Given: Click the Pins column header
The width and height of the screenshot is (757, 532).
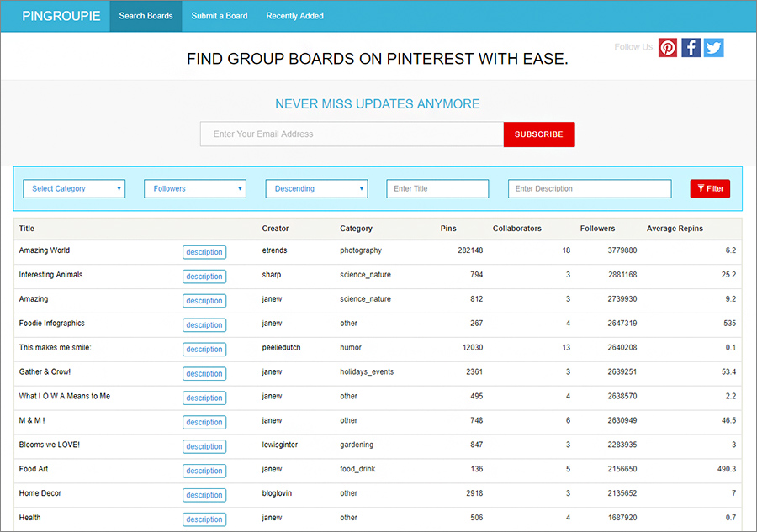Looking at the screenshot, I should [448, 229].
